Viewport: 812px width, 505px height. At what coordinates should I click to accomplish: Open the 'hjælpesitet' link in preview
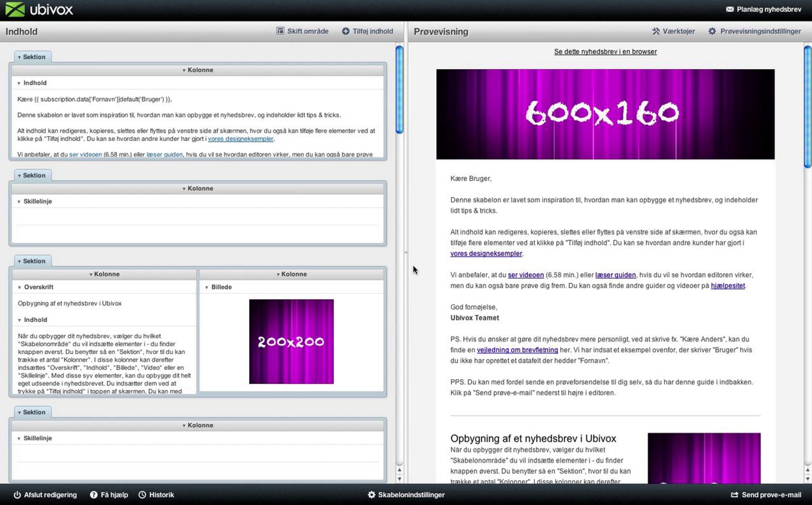click(727, 285)
